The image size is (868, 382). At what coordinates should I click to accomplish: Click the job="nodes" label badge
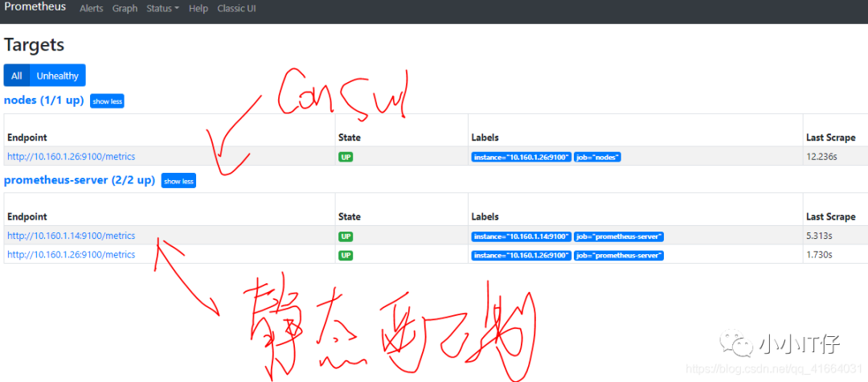coord(597,158)
